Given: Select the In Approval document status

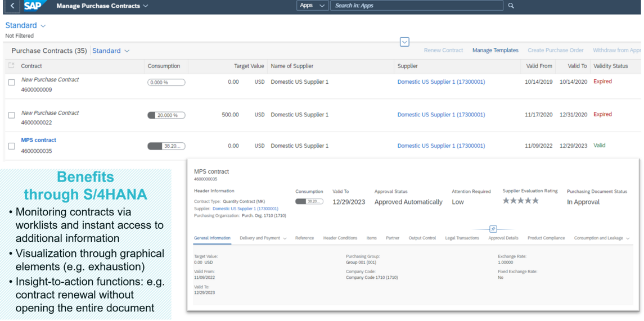Looking at the screenshot, I should [583, 202].
